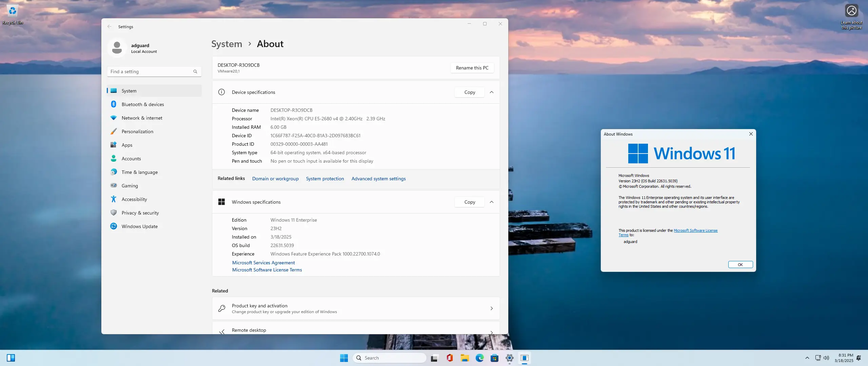Click the Rename this PC button
The height and width of the screenshot is (366, 868).
pos(472,67)
